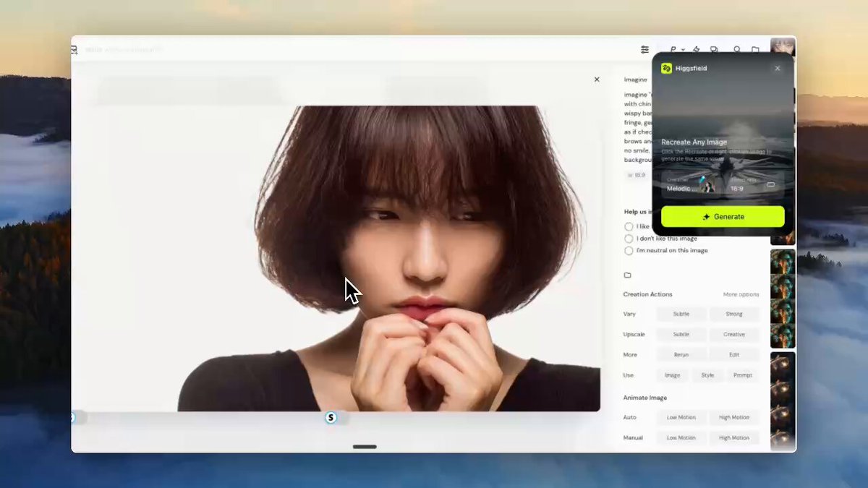This screenshot has height=488, width=868.
Task: Click the green Generate button
Action: 723,217
